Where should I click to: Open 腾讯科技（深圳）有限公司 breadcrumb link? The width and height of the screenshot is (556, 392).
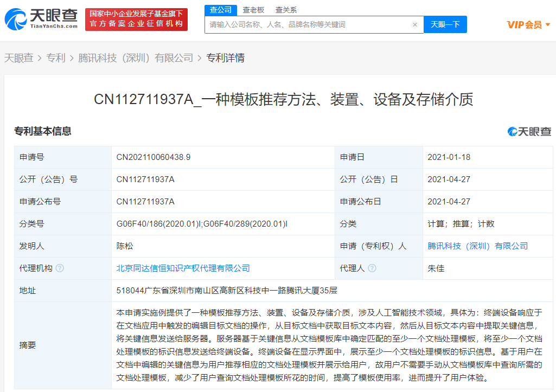coord(136,58)
